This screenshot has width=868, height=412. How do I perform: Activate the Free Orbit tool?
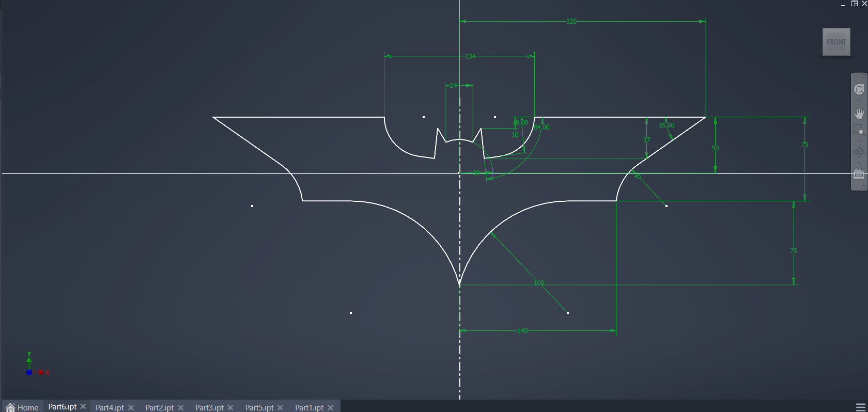859,152
